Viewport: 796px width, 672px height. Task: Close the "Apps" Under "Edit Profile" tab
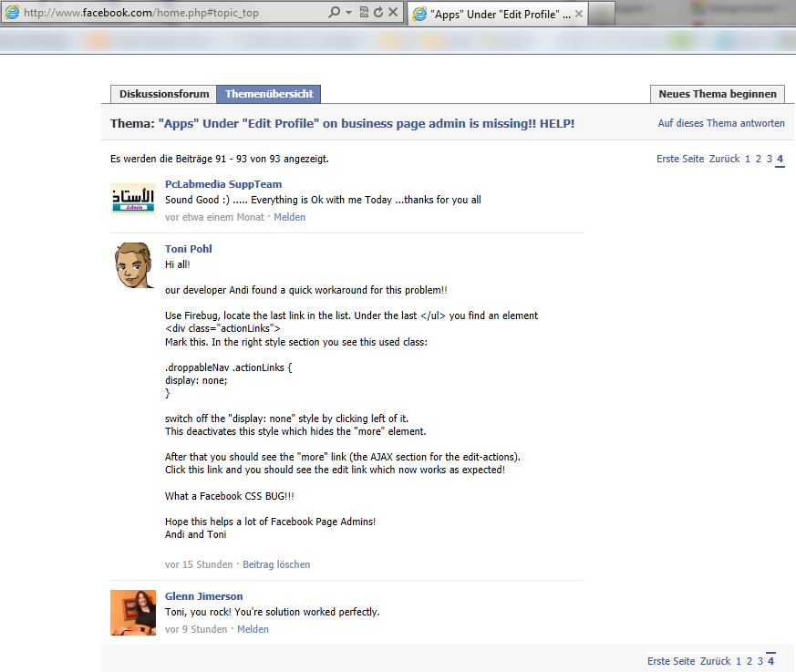click(579, 14)
